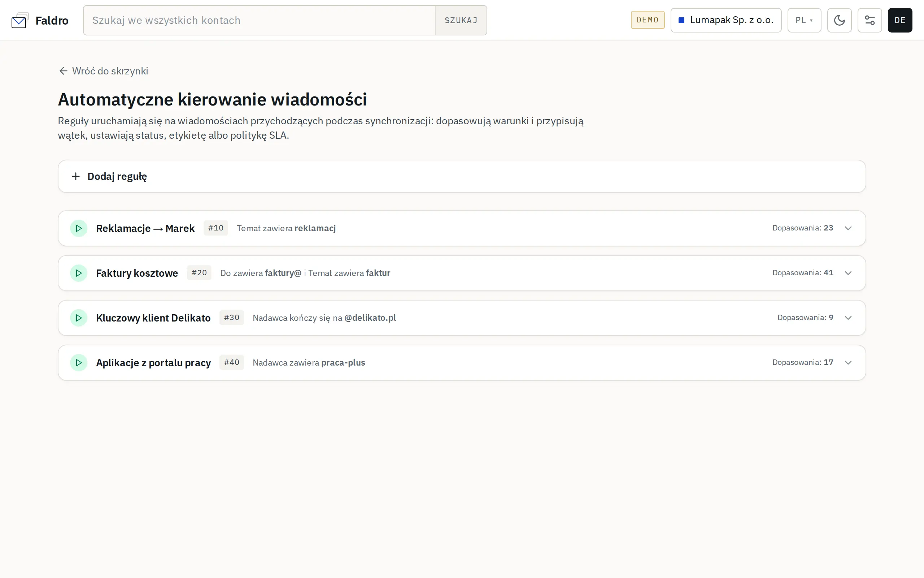Click the SZUKAJ search button
Screen dimensions: 924x578
tap(461, 20)
